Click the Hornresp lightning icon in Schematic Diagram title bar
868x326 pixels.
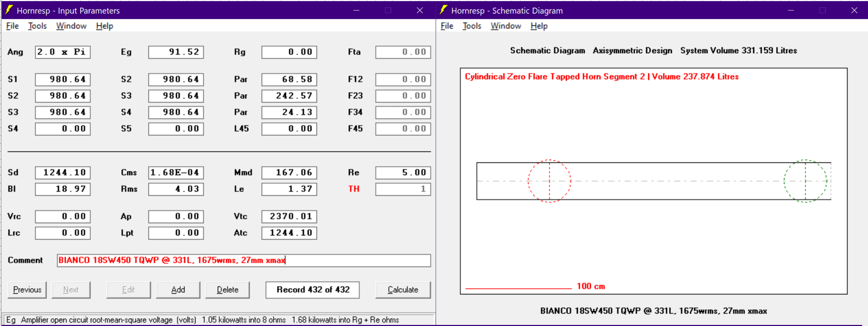click(443, 10)
